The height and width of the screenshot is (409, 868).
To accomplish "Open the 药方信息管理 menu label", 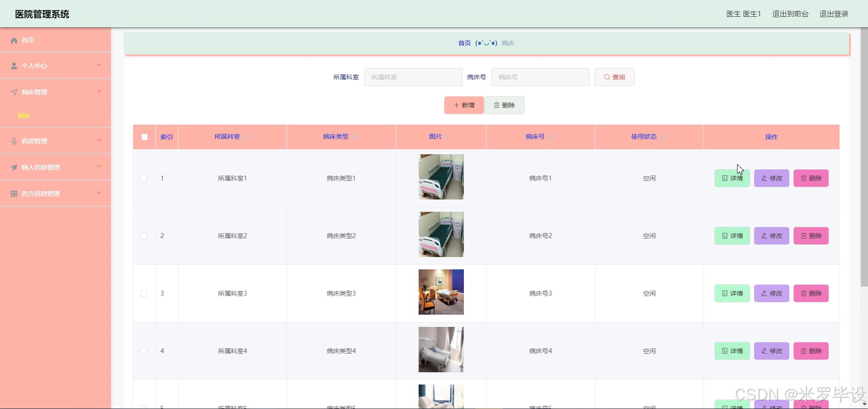I will click(x=41, y=194).
